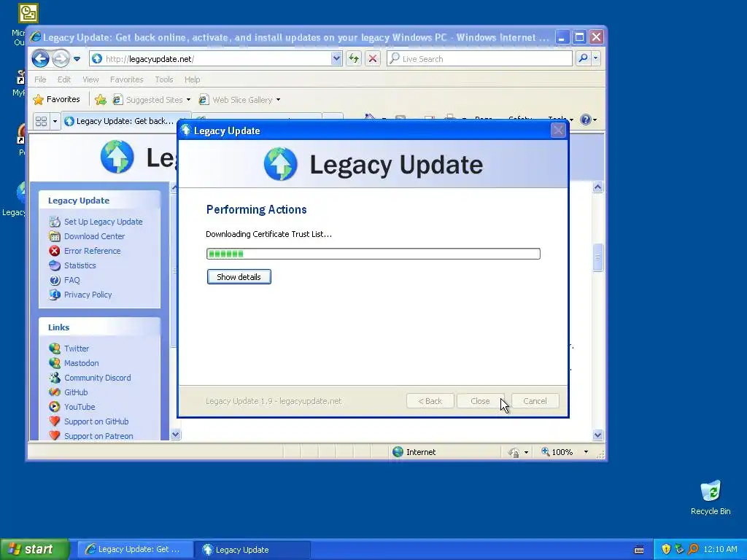The width and height of the screenshot is (747, 560).
Task: Open the File menu
Action: 40,79
